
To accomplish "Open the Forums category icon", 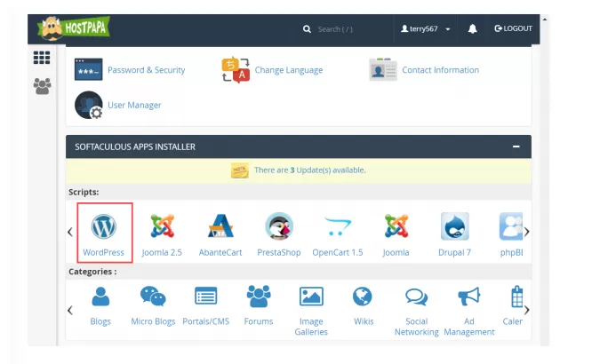I will (x=259, y=297).
